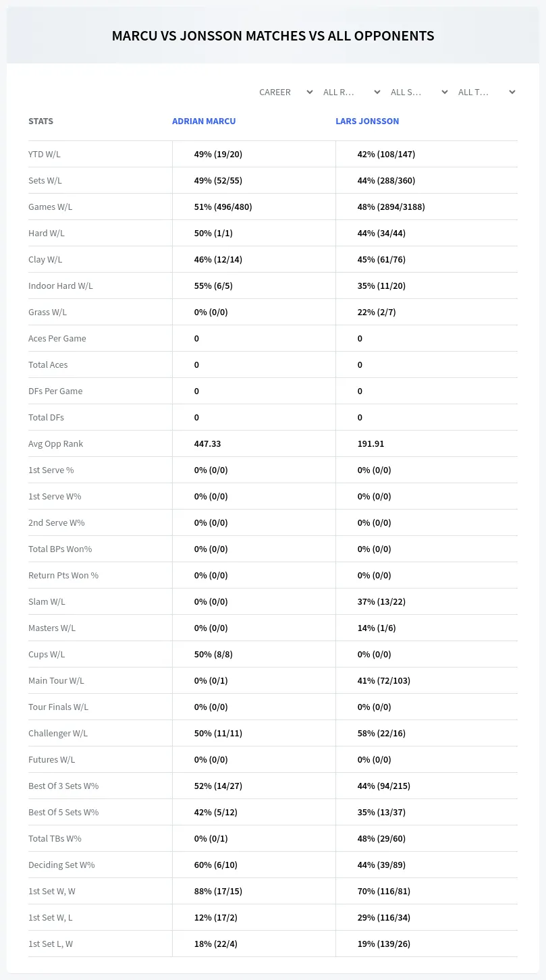The width and height of the screenshot is (546, 980).
Task: Click the chevron arrow beside CAREER
Action: click(309, 92)
